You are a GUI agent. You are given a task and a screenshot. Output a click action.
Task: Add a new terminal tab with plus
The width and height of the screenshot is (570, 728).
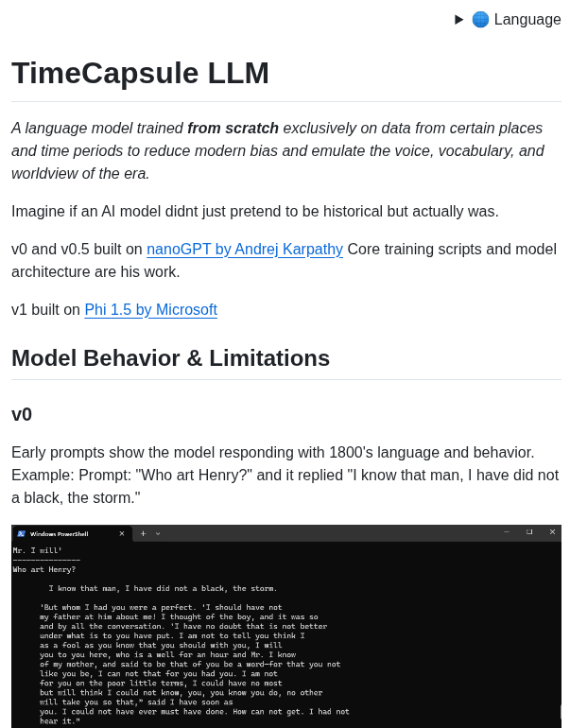coord(143,534)
